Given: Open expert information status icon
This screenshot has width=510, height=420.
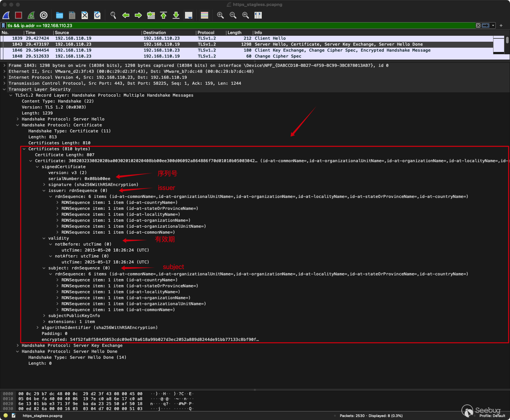Looking at the screenshot, I should [6, 415].
